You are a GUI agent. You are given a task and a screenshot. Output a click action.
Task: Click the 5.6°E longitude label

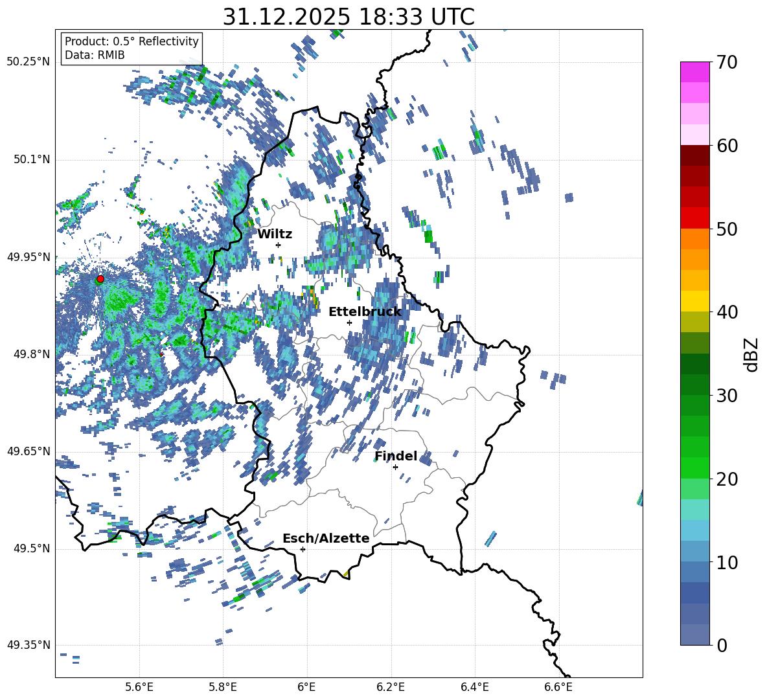pyautogui.click(x=139, y=687)
